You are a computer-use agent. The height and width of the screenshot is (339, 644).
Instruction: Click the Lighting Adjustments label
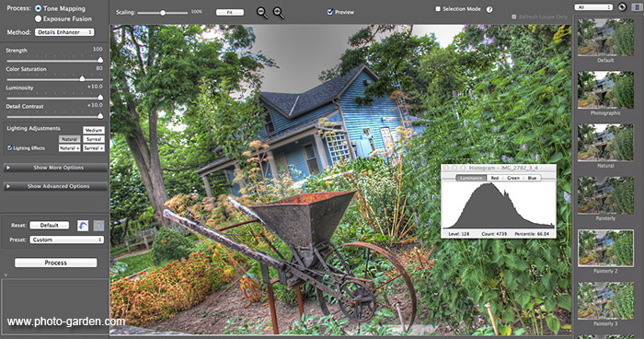tap(33, 128)
